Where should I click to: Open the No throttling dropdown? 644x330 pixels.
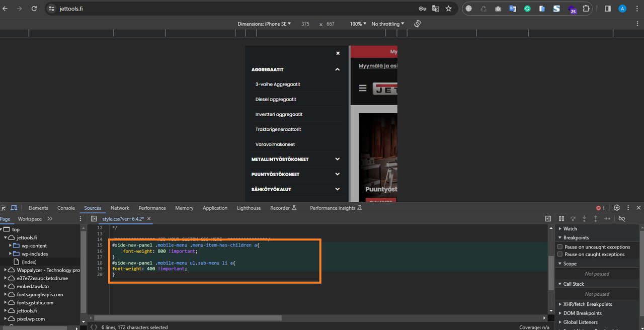(x=387, y=24)
